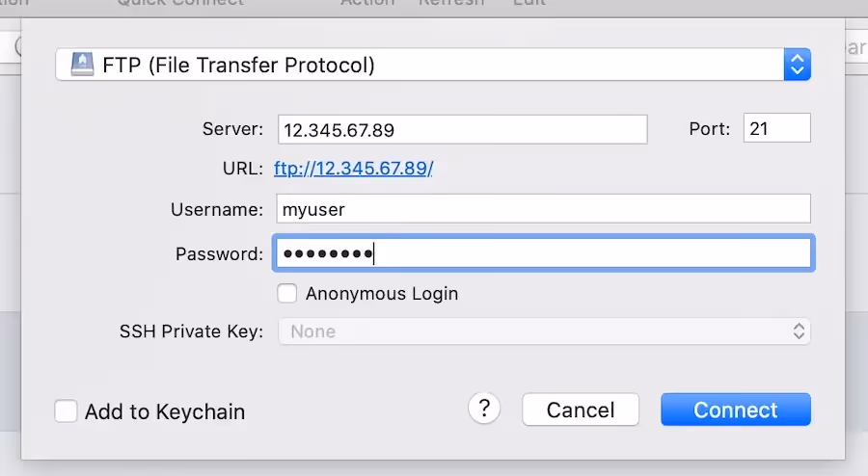Select the Refresh toolbar item
Viewport: 868px width, 476px height.
point(451,3)
